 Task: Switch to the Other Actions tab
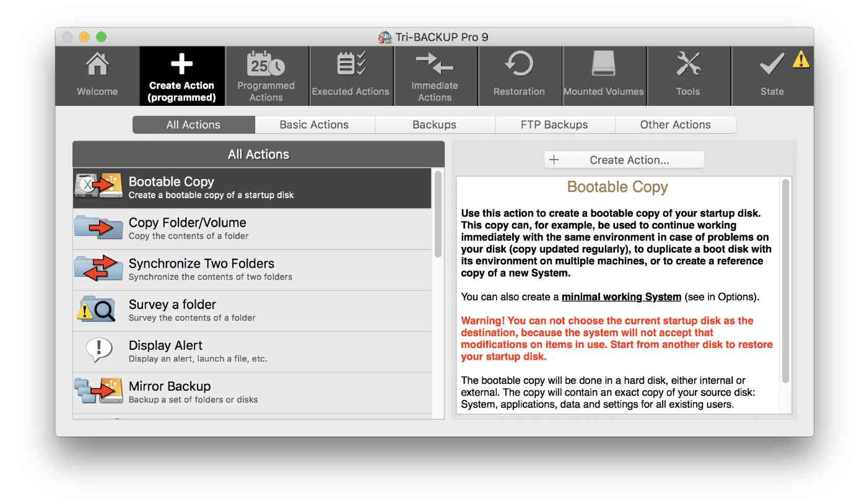[x=676, y=124]
